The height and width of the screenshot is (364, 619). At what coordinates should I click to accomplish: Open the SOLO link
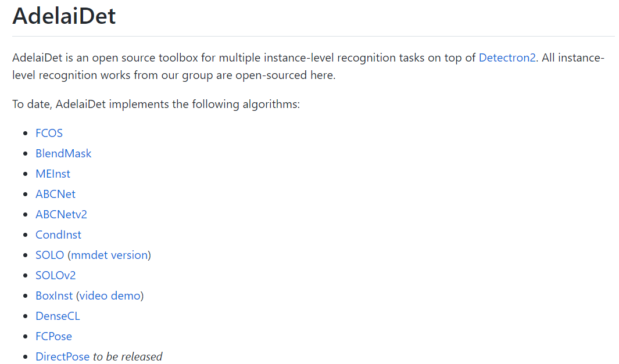pyautogui.click(x=49, y=255)
